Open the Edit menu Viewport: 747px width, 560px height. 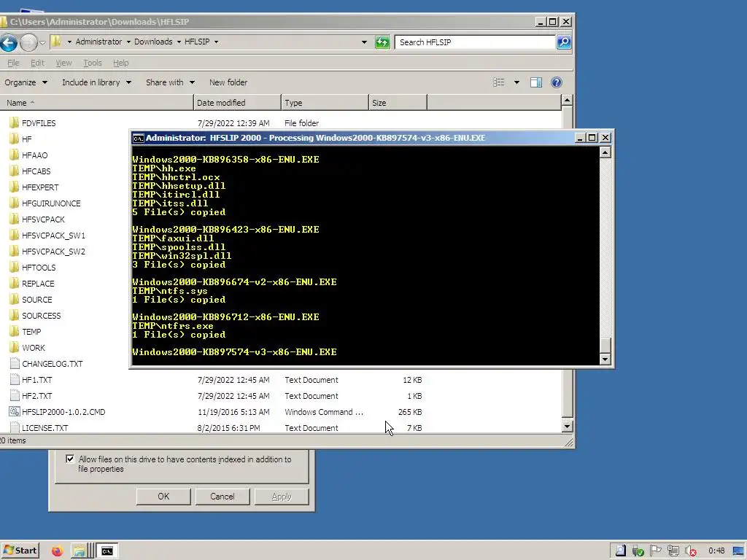[37, 63]
